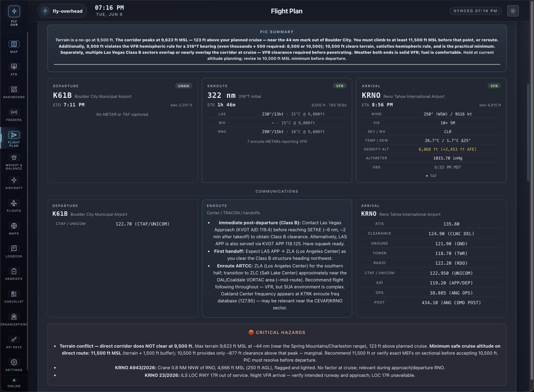Open the Feeders sidebar icon

[x=14, y=112]
